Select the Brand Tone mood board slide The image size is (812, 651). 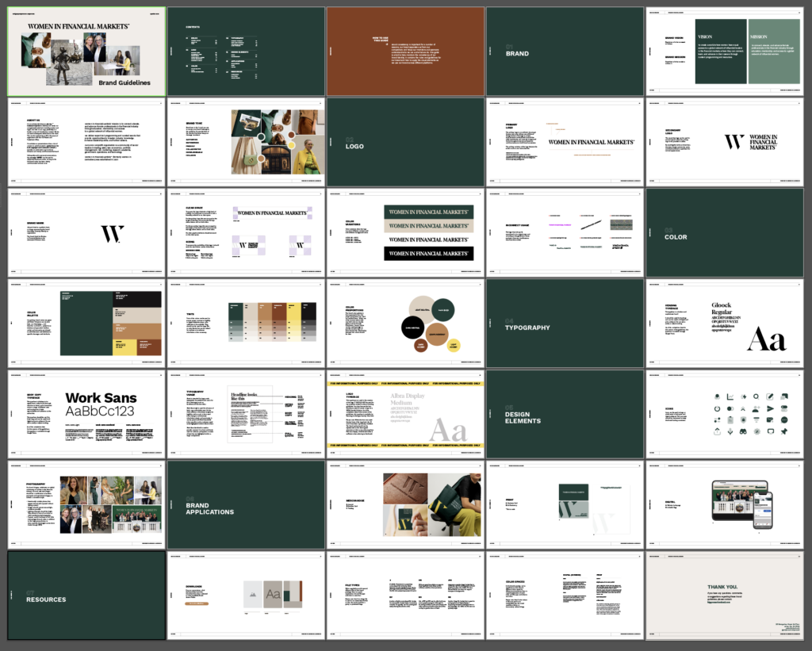246,142
